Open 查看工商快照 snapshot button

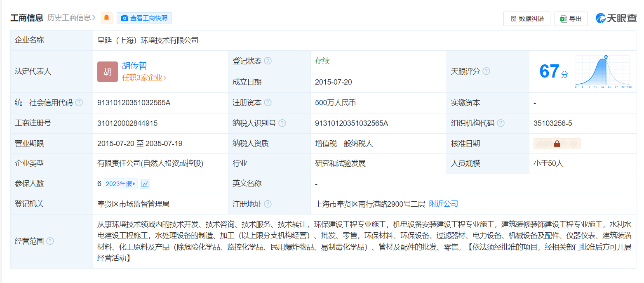point(144,18)
